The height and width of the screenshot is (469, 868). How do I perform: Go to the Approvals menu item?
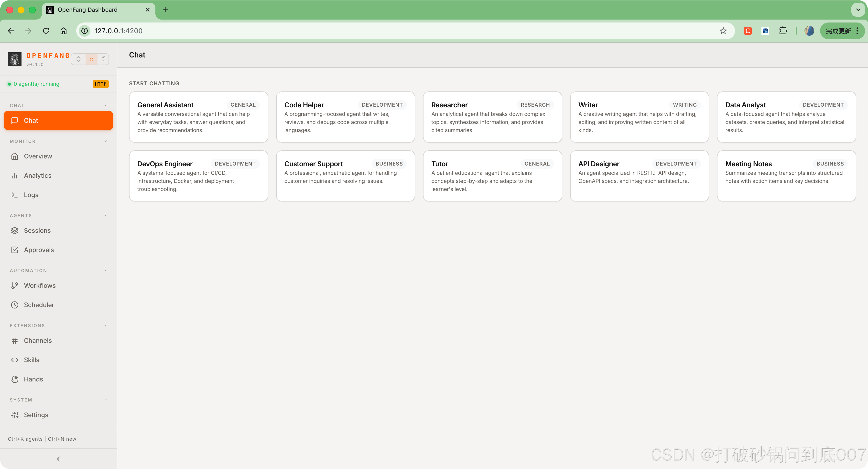point(39,250)
